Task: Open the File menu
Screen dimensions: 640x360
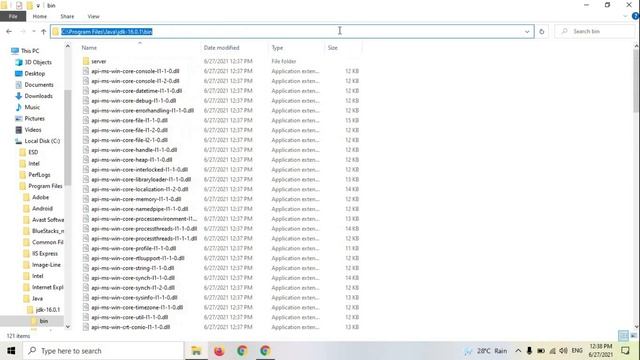Action: [x=13, y=16]
